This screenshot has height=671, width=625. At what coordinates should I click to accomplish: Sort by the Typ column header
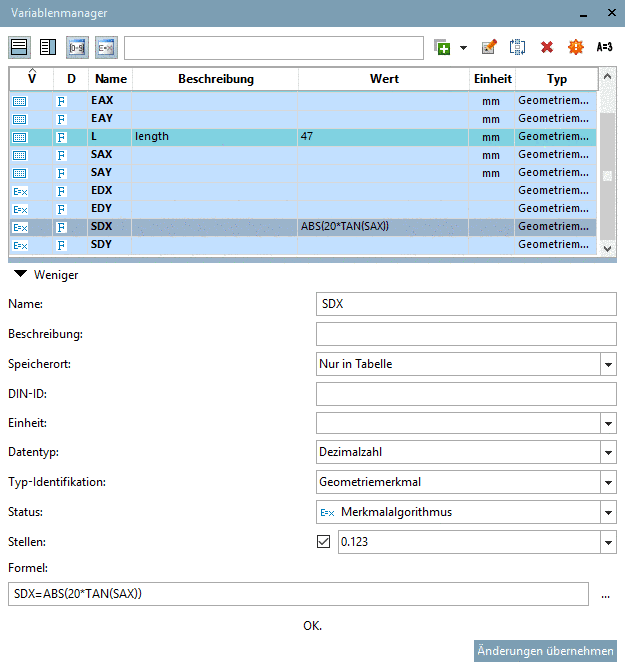(x=557, y=79)
